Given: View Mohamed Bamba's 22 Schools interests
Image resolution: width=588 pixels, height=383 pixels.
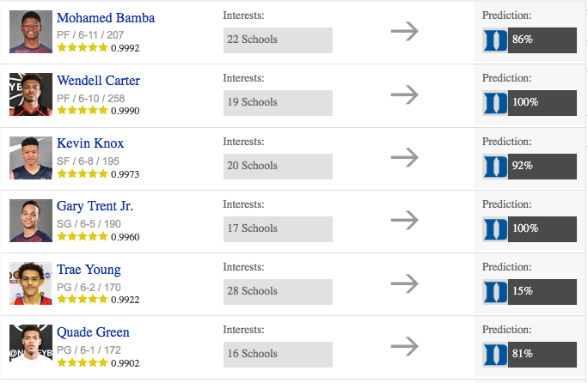Looking at the screenshot, I should (278, 40).
